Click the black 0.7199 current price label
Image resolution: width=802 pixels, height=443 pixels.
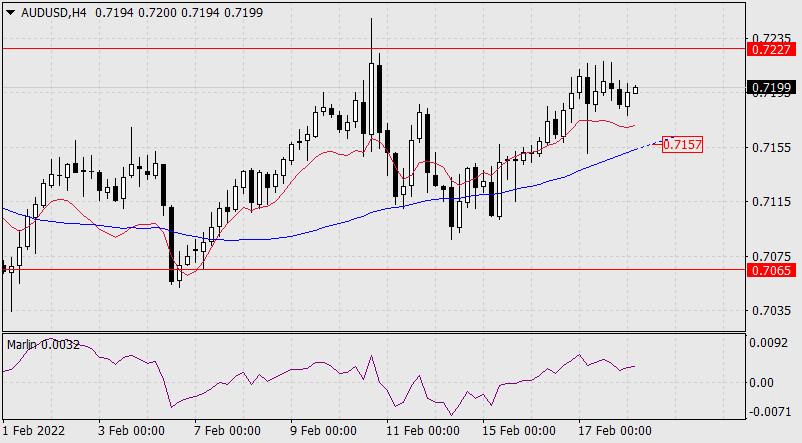[x=771, y=88]
